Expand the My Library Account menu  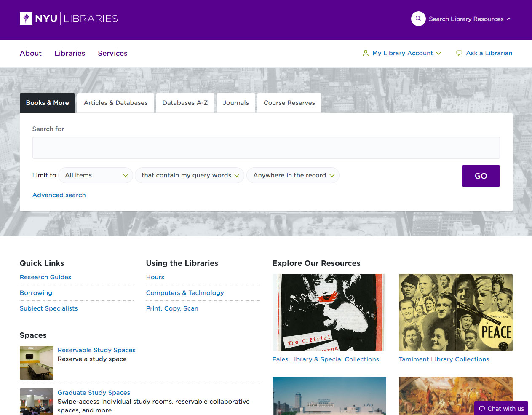tap(438, 53)
